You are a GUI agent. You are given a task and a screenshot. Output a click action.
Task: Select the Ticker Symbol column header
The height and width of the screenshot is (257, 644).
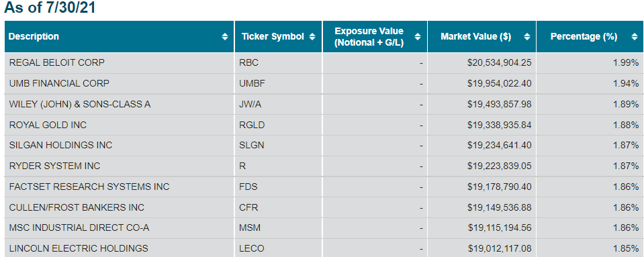[279, 36]
